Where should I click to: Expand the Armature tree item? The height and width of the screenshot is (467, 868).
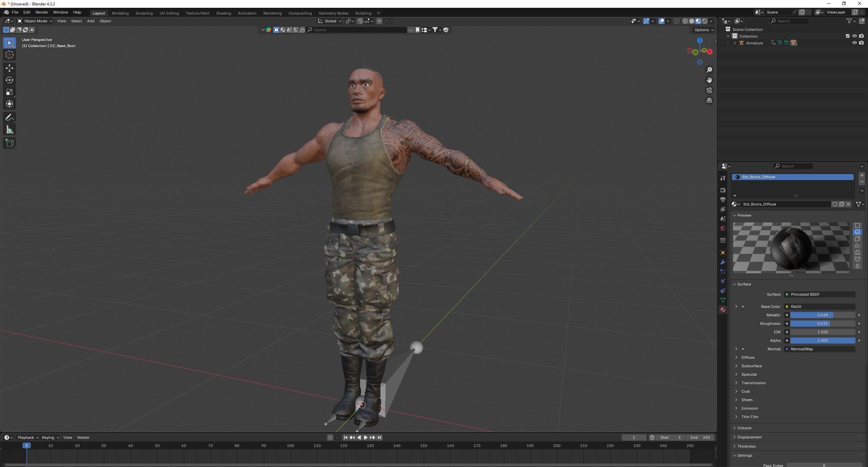734,43
